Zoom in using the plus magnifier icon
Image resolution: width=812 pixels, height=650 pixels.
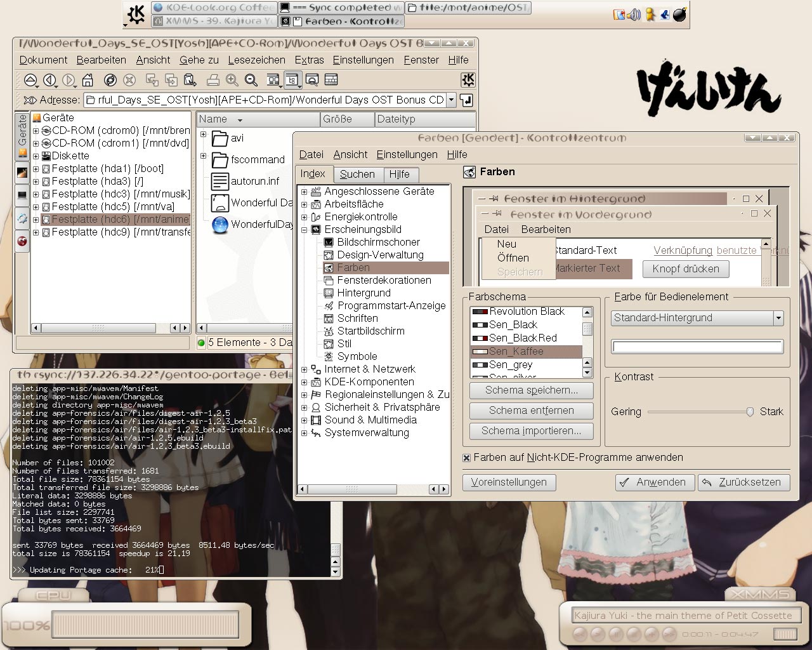(x=232, y=80)
